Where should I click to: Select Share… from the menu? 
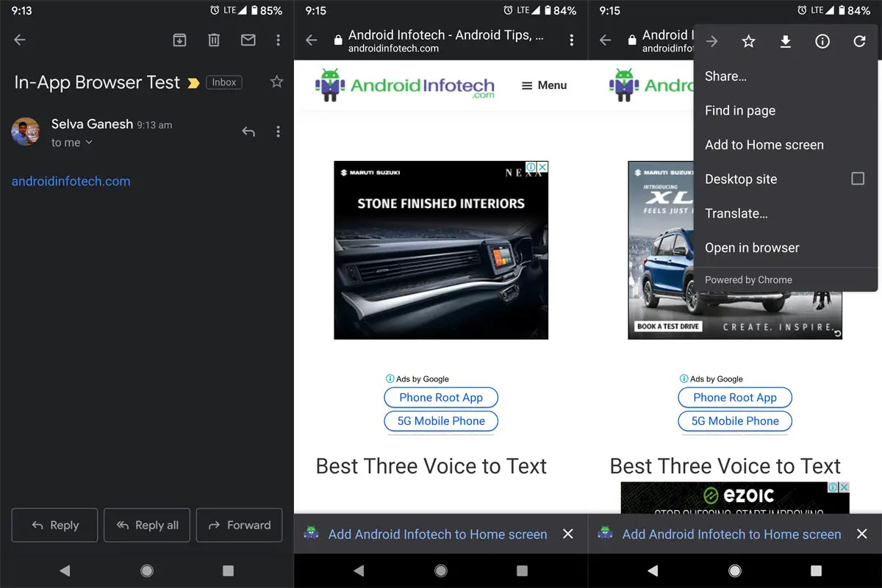click(x=786, y=76)
